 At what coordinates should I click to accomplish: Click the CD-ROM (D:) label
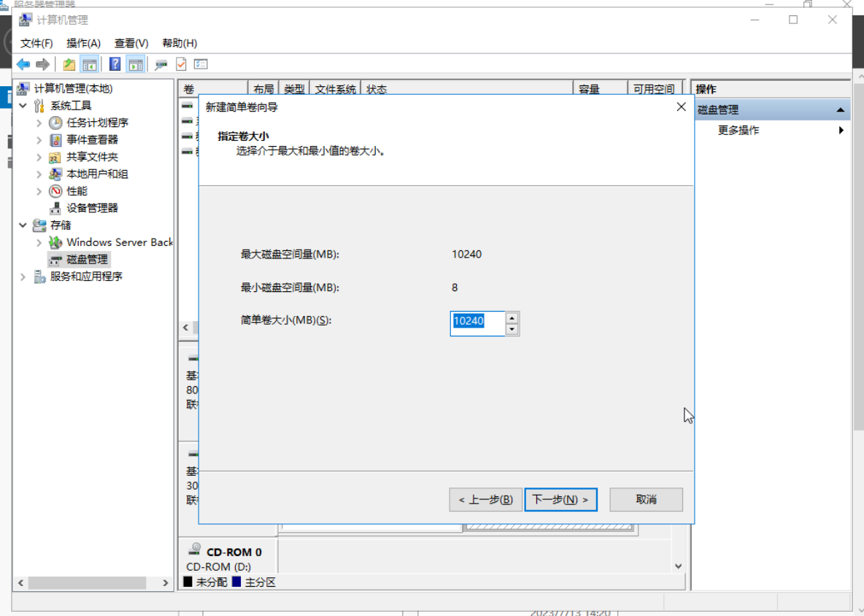pyautogui.click(x=218, y=567)
